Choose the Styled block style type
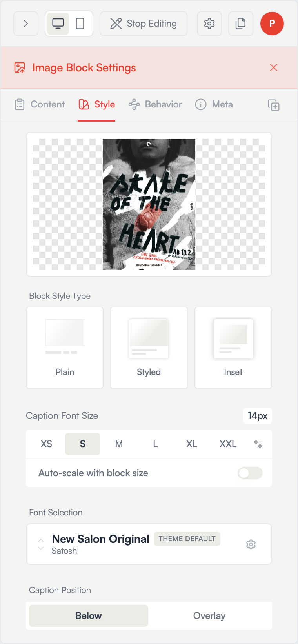This screenshot has height=644, width=298. [x=149, y=348]
